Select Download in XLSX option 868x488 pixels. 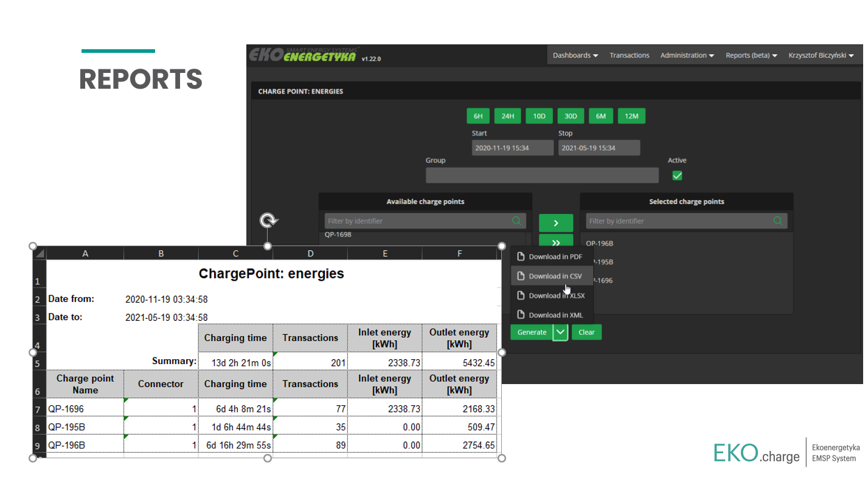click(555, 295)
